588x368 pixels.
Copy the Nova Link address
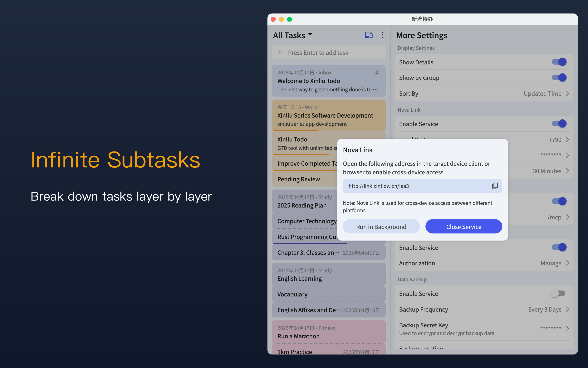pyautogui.click(x=495, y=186)
